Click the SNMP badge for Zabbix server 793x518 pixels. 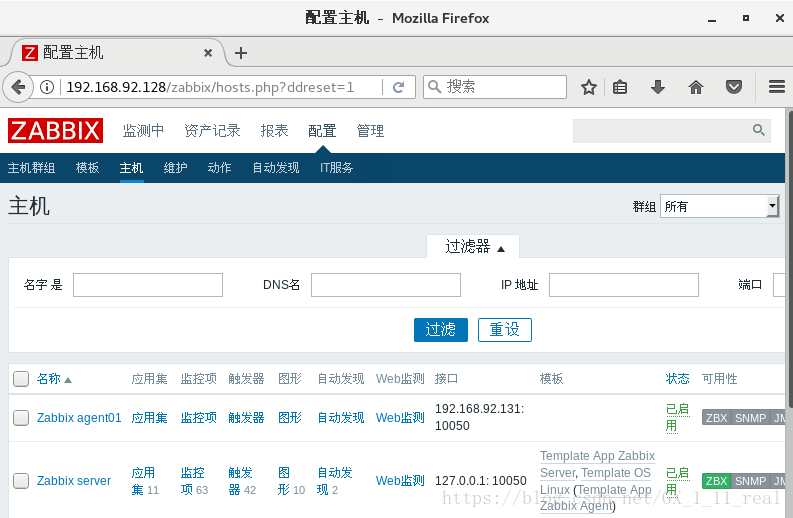point(750,481)
